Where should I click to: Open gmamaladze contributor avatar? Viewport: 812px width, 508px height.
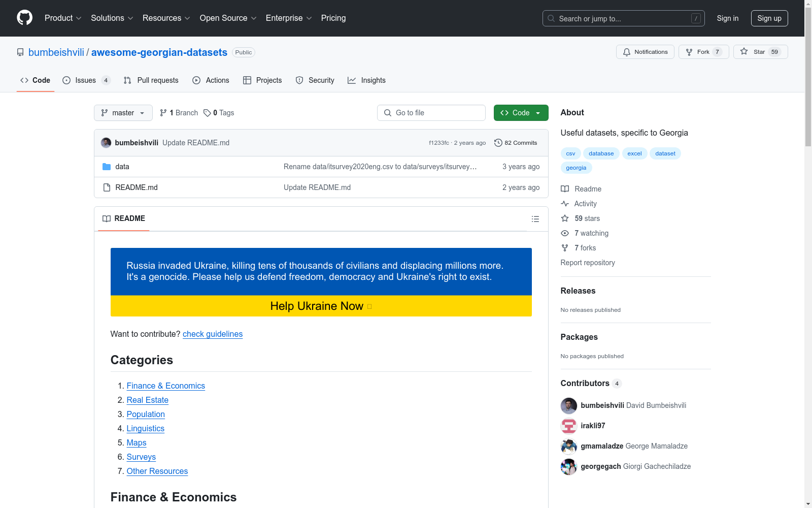568,446
